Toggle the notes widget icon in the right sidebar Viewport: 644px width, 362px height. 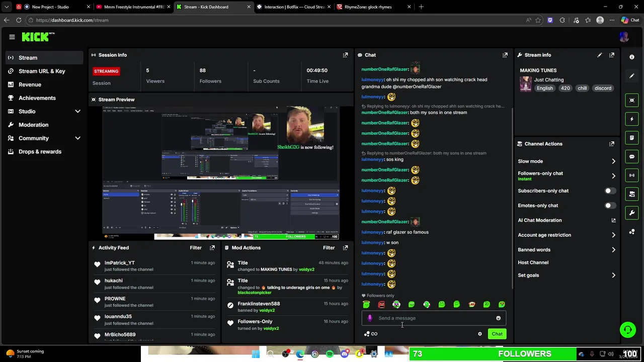tap(632, 138)
